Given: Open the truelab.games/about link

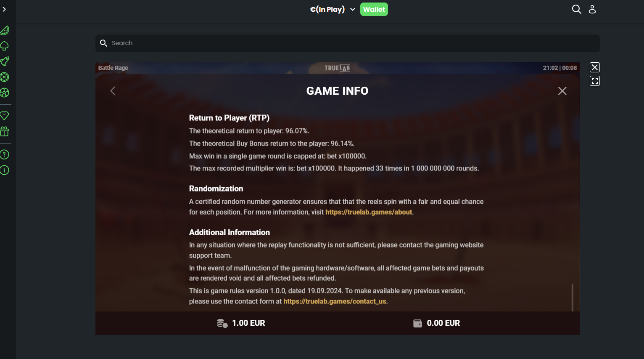Looking at the screenshot, I should (369, 212).
